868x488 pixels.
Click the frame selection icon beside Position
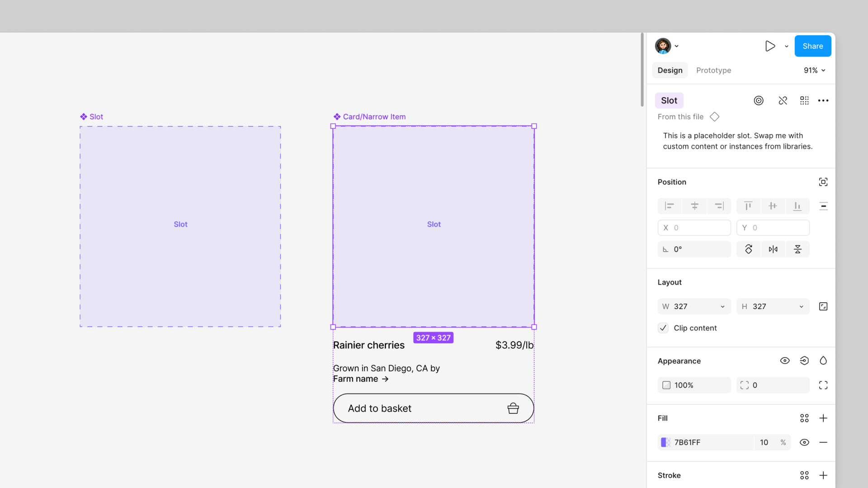(823, 182)
